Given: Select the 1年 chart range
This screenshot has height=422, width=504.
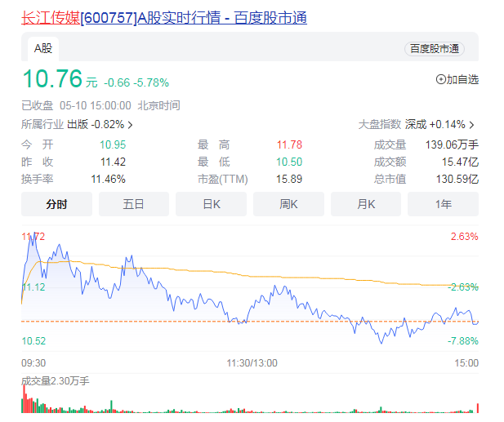Looking at the screenshot, I should 443,204.
